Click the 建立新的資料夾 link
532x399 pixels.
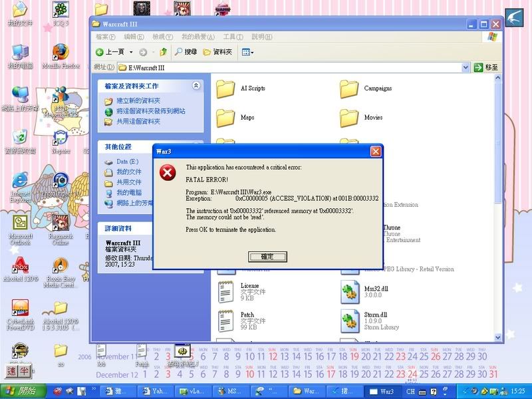(x=138, y=101)
